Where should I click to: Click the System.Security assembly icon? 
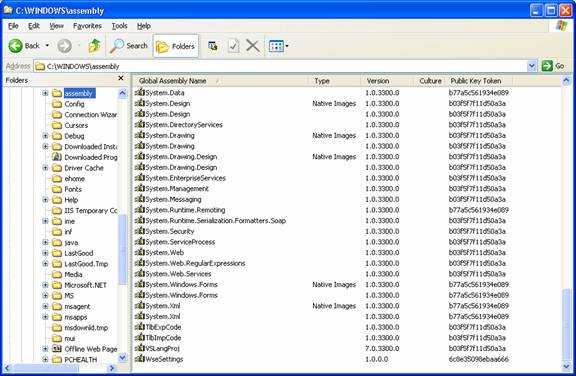coord(140,231)
